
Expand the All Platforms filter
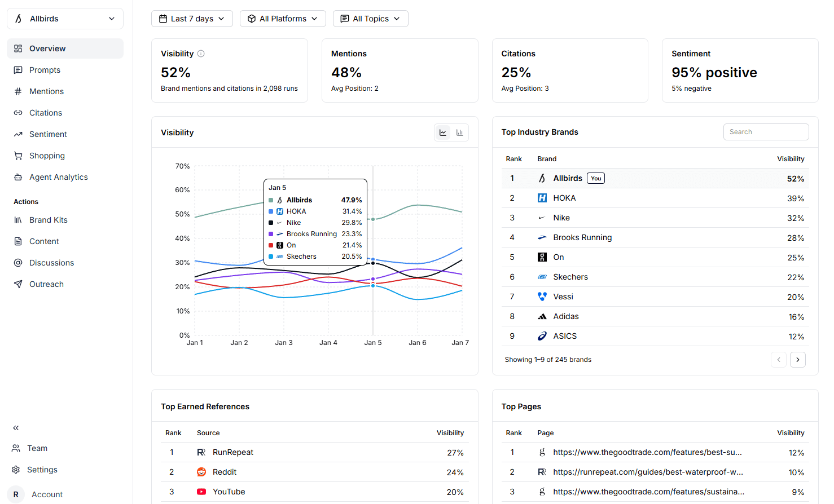[x=283, y=18]
